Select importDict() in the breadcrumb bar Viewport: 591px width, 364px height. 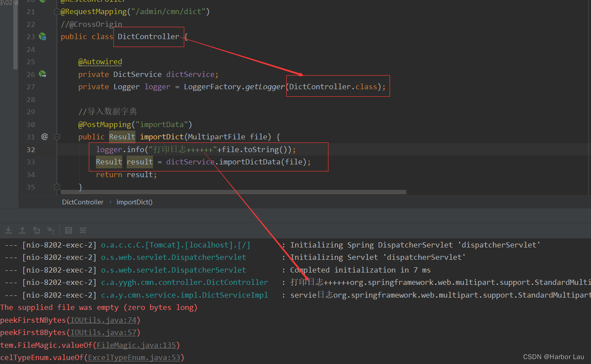(x=134, y=202)
